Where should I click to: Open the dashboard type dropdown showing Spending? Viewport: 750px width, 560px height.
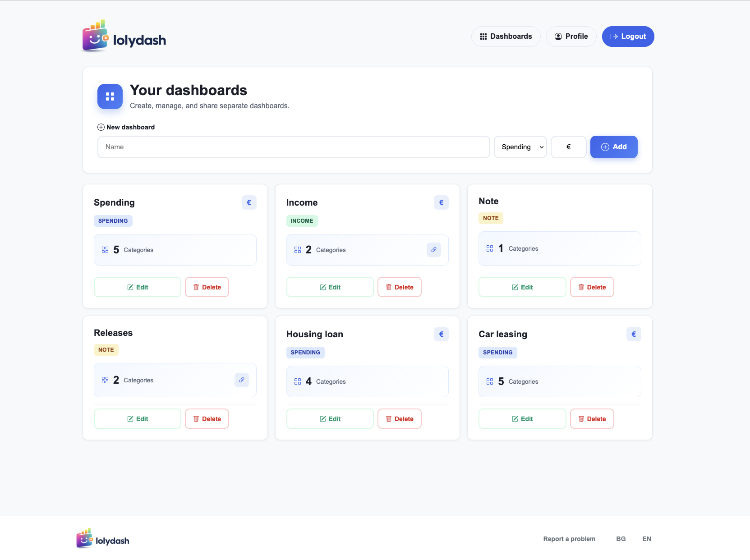pos(520,147)
